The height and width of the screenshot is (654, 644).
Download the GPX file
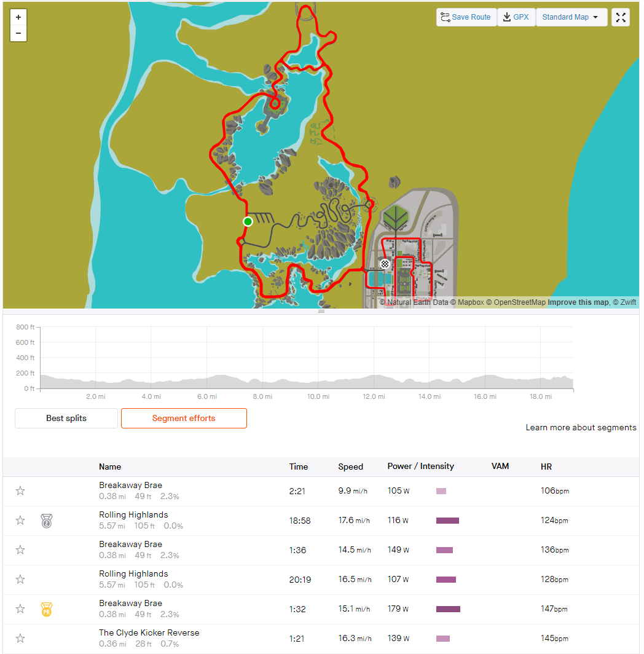click(516, 17)
